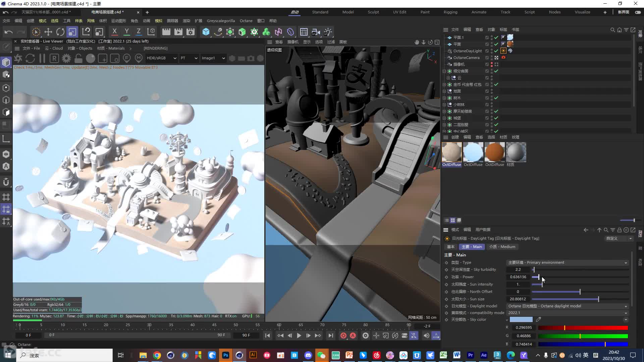
Task: Pick sky color with eyedropper
Action: tap(538, 319)
